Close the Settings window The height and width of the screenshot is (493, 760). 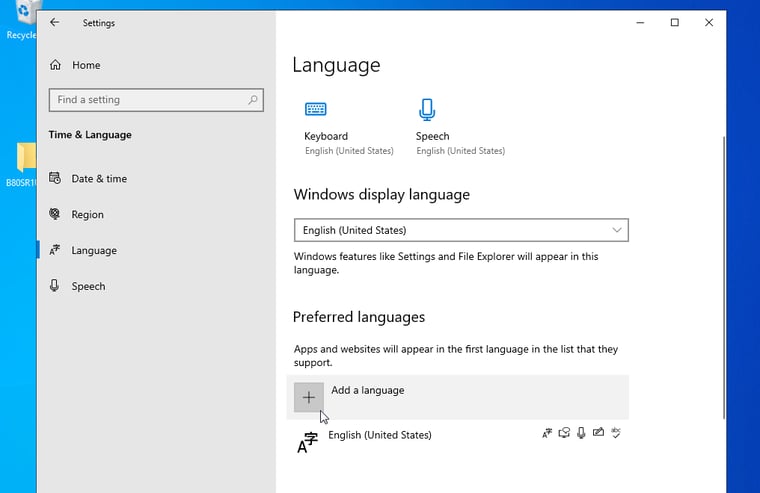(x=709, y=22)
